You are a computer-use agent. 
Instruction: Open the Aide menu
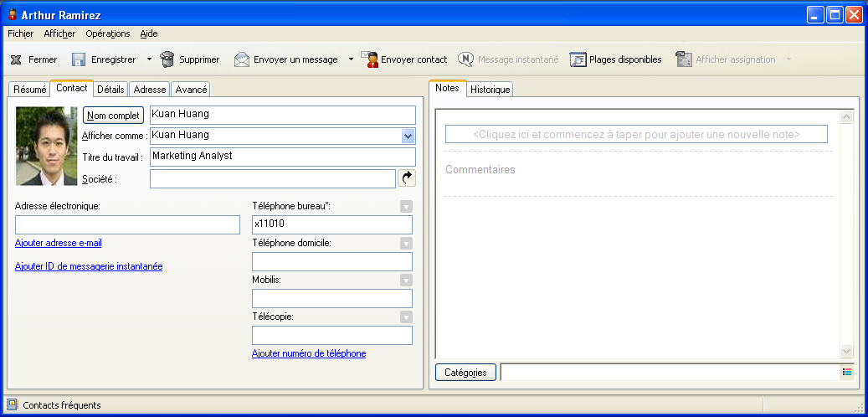(149, 33)
